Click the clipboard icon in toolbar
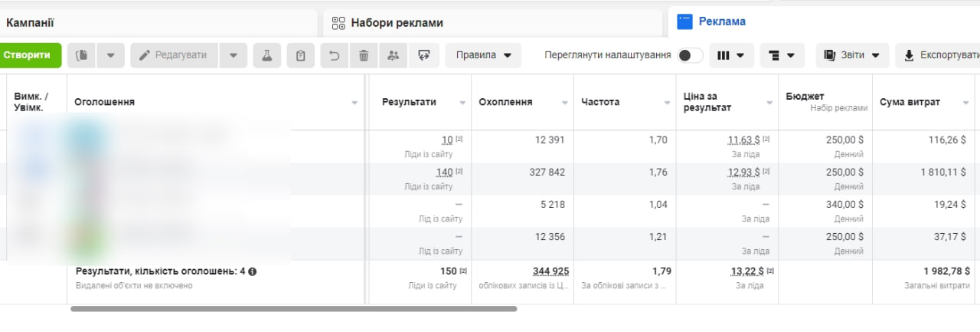Viewport: 980px width, 332px height. point(301,55)
